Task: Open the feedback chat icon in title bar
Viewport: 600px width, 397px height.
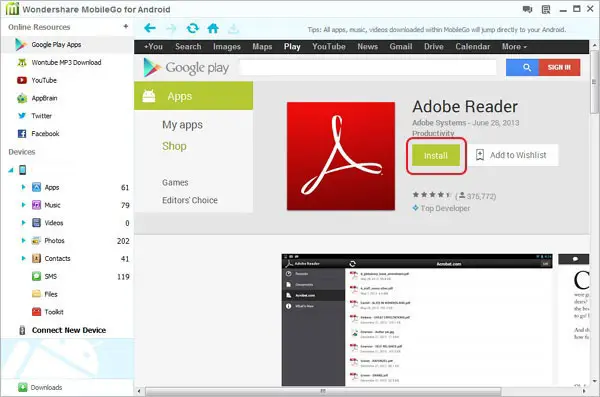Action: tap(527, 9)
